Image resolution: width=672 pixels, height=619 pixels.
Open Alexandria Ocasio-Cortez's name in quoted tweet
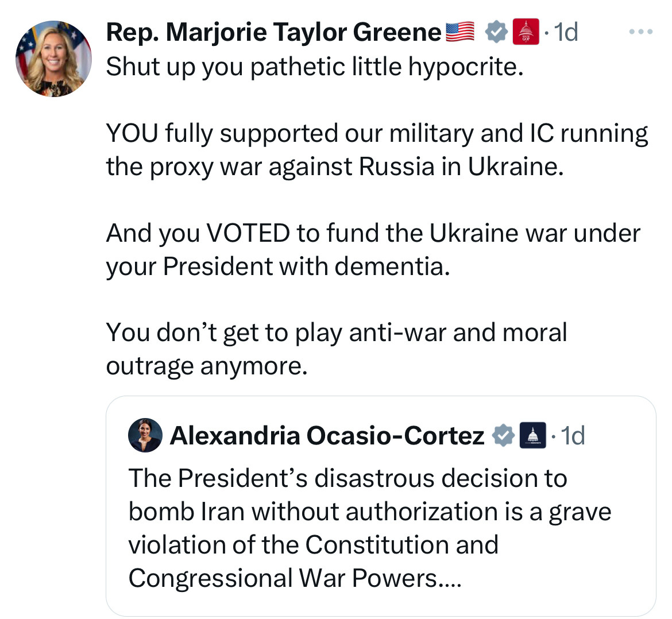pos(327,436)
